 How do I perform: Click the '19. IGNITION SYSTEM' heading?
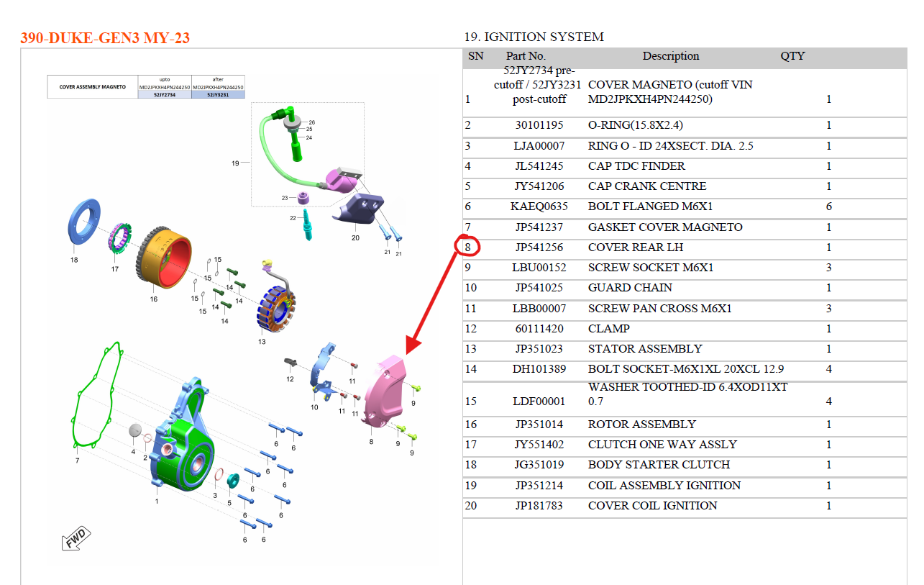534,37
